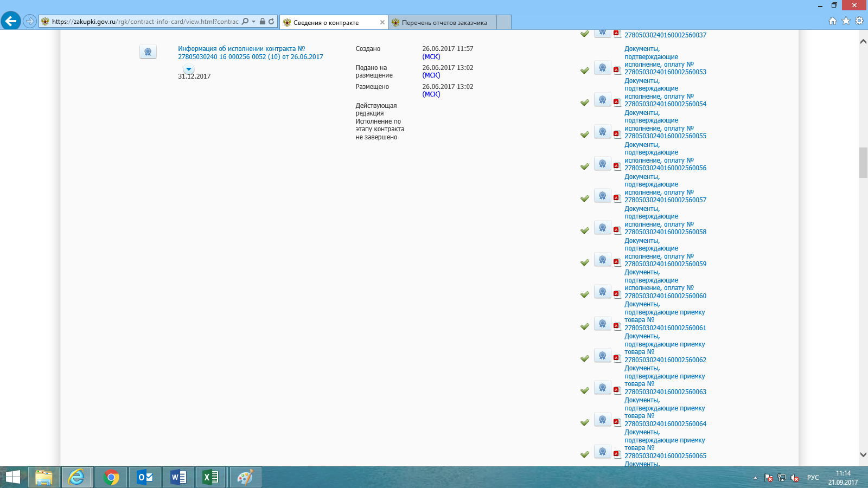The height and width of the screenshot is (488, 868).
Task: Open Paint from the taskbar
Action: (x=245, y=478)
